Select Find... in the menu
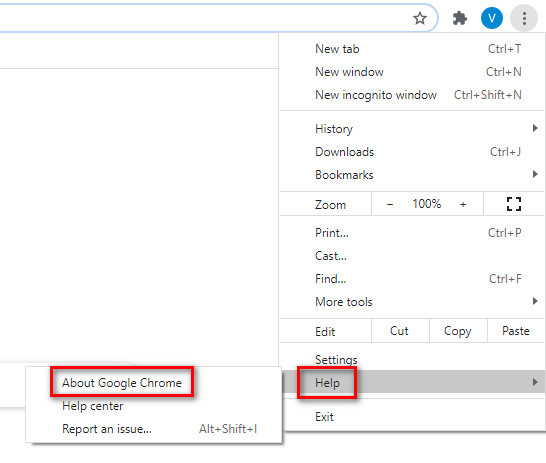This screenshot has height=463, width=546. click(413, 278)
